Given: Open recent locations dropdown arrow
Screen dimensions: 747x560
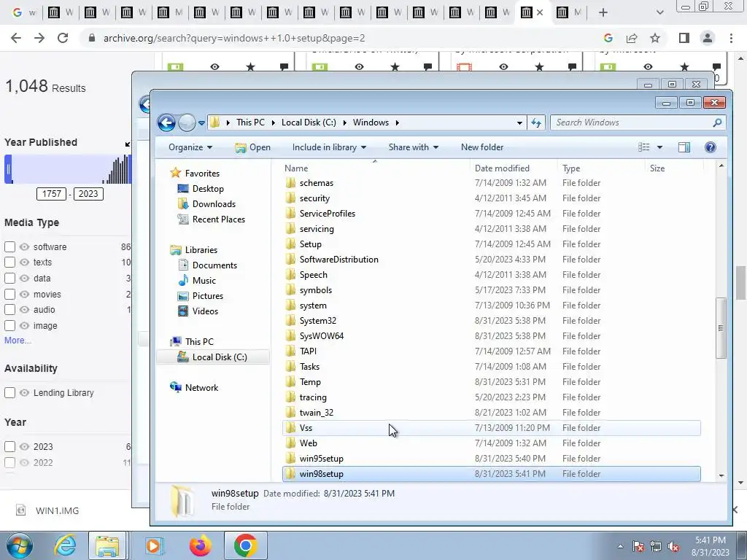Looking at the screenshot, I should click(x=201, y=122).
